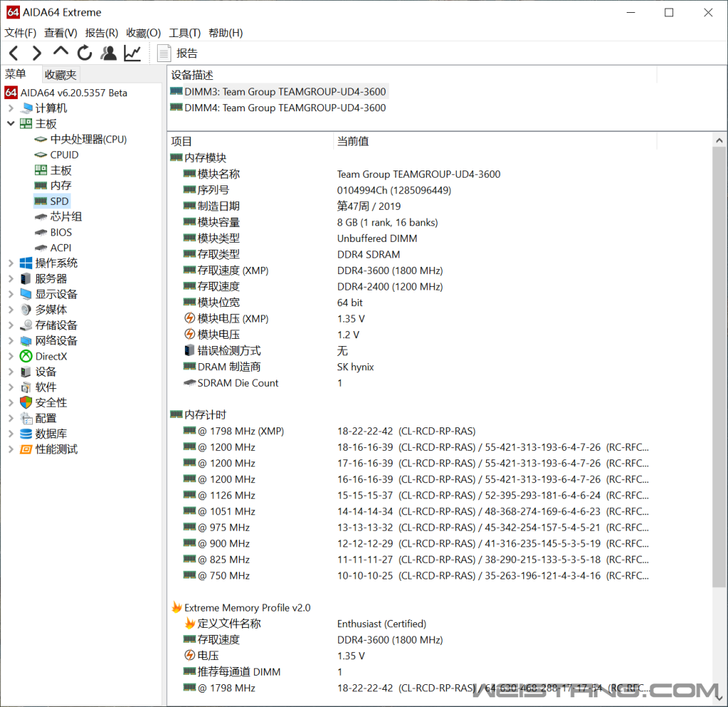Select the AIDA64 v6.20.5357 Beta root node
The height and width of the screenshot is (707, 728).
66,93
